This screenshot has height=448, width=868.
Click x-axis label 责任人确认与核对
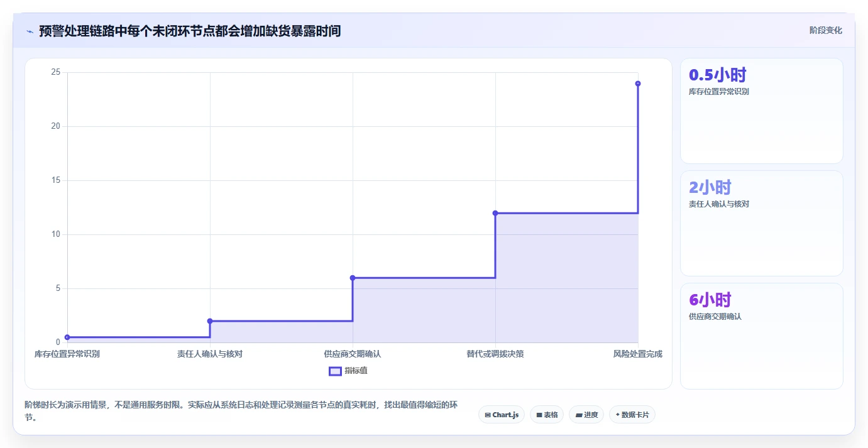(x=210, y=354)
